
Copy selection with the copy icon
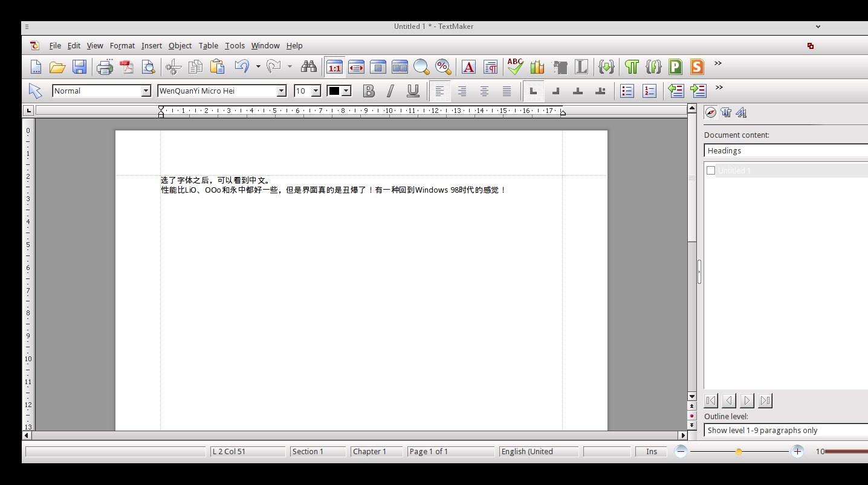[x=195, y=66]
